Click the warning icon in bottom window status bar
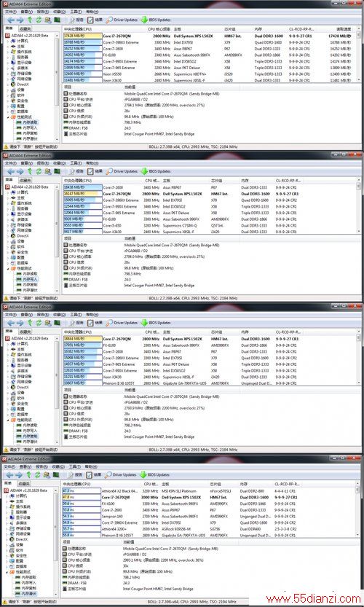 point(5,602)
